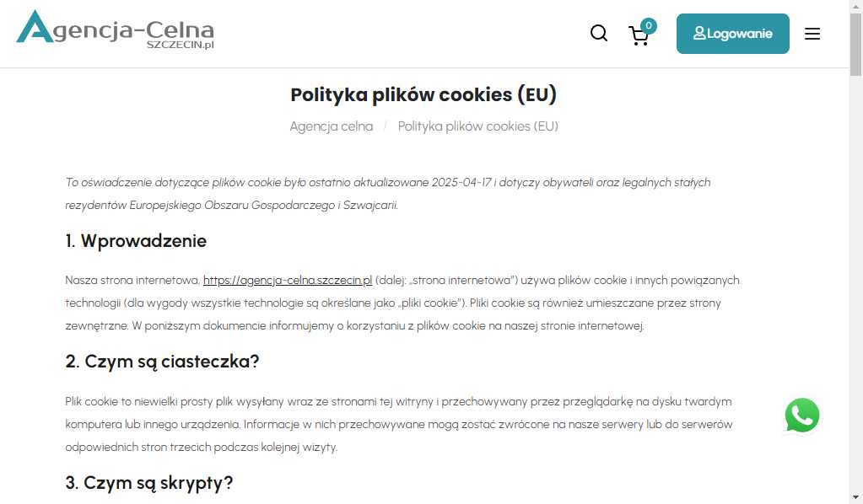Click the main page title heading
Viewport: 863px width, 504px height.
pyautogui.click(x=423, y=94)
